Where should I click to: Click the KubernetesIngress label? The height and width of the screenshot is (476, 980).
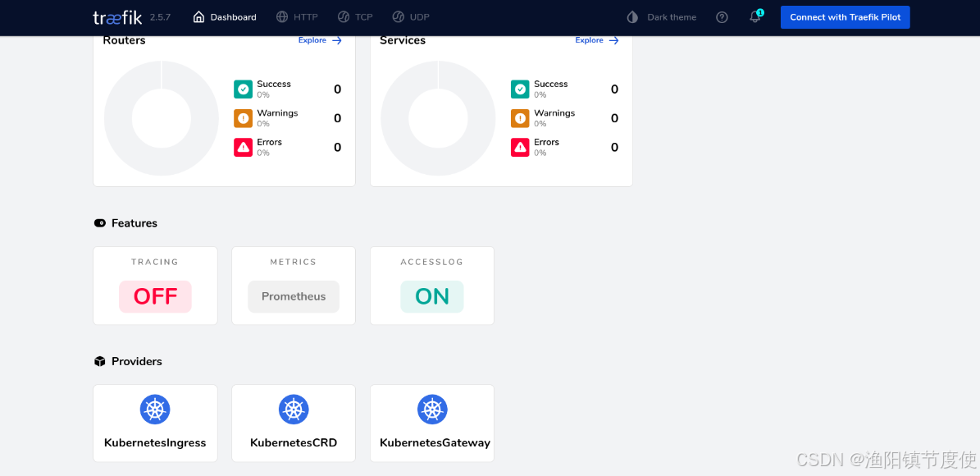point(155,443)
